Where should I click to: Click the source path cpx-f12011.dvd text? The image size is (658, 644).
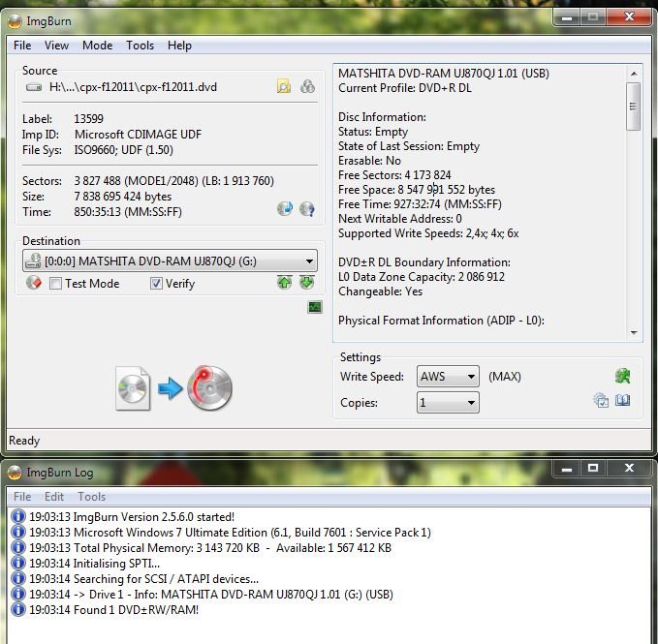(133, 87)
